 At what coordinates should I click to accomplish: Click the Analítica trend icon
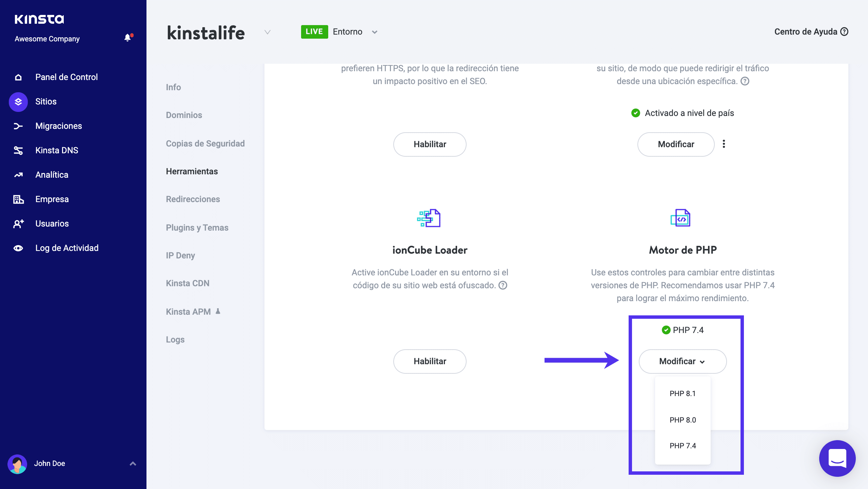coord(18,175)
